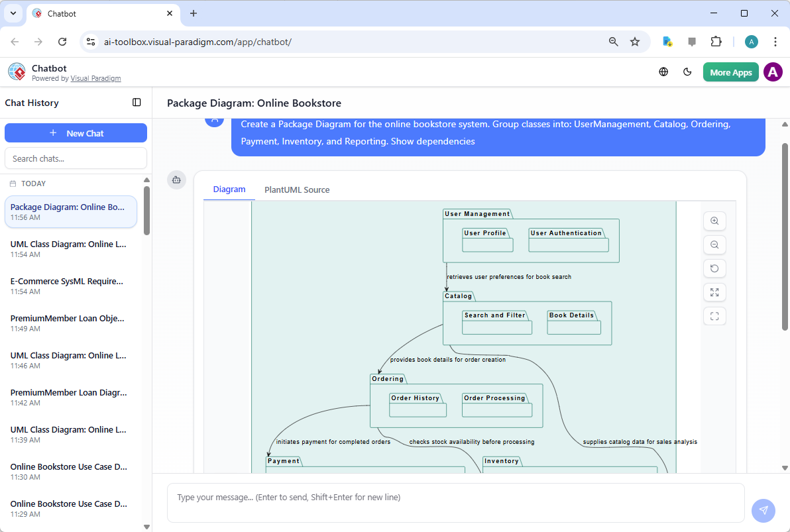Image resolution: width=790 pixels, height=532 pixels.
Task: Follow the Visual Paradigm link
Action: (x=95, y=78)
